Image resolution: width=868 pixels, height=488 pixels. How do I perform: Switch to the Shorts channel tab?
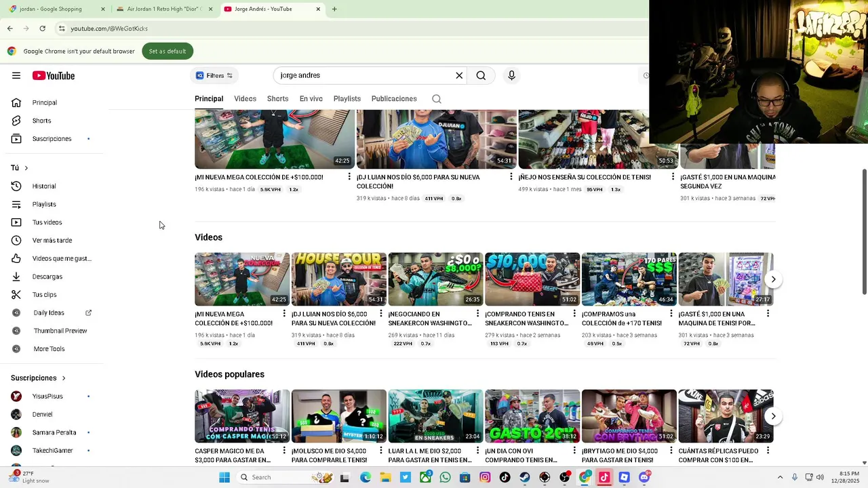click(277, 99)
